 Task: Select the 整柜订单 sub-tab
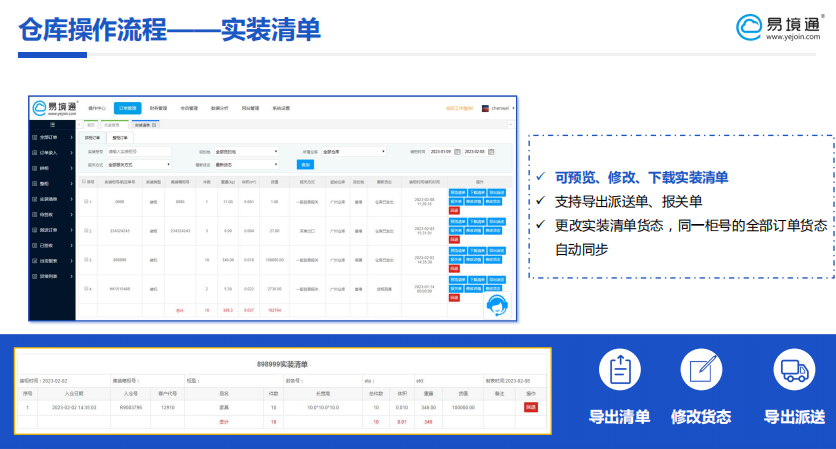coord(120,138)
